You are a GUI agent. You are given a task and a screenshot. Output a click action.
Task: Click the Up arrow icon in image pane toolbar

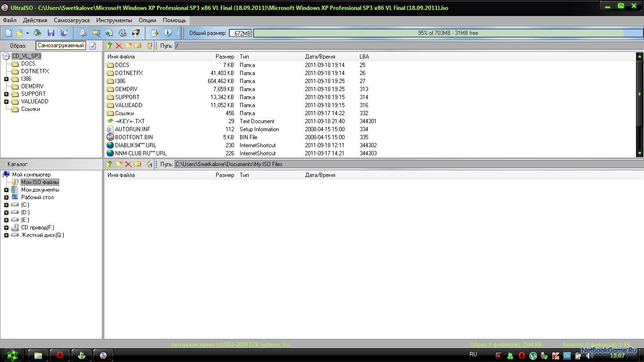coord(109,46)
